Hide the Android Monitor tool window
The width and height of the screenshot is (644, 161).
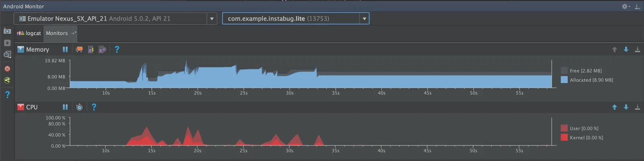(638, 6)
